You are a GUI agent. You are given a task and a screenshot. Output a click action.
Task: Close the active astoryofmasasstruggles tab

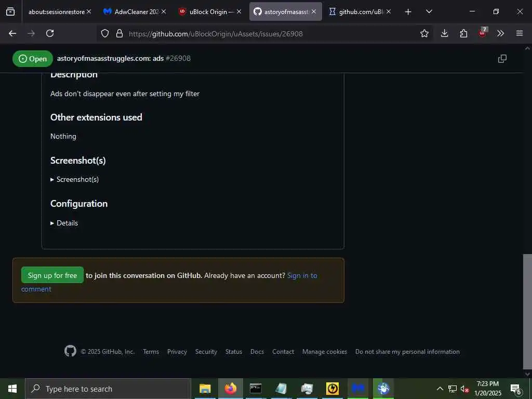pos(314,11)
